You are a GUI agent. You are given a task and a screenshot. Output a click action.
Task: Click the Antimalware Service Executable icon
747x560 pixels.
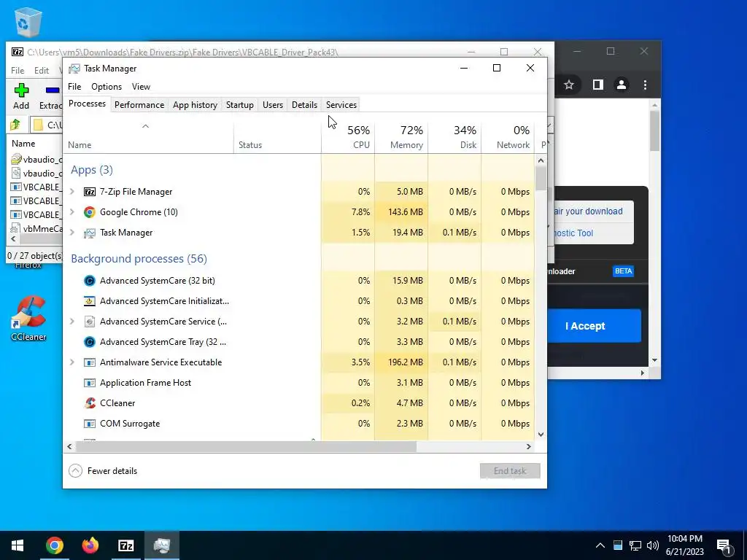[x=90, y=363]
